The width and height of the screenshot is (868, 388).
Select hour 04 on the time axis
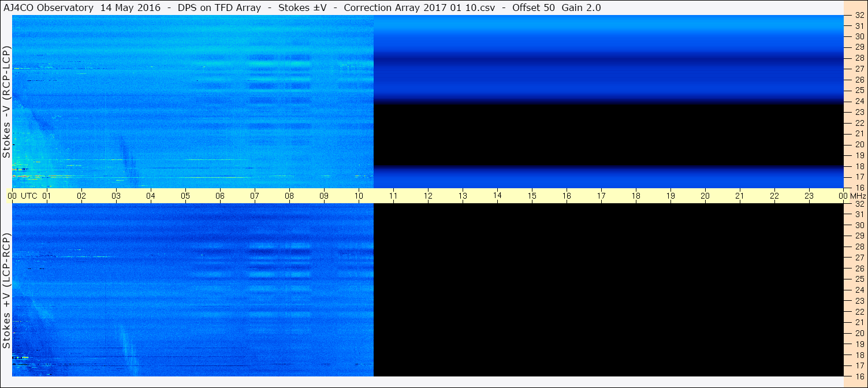point(151,196)
